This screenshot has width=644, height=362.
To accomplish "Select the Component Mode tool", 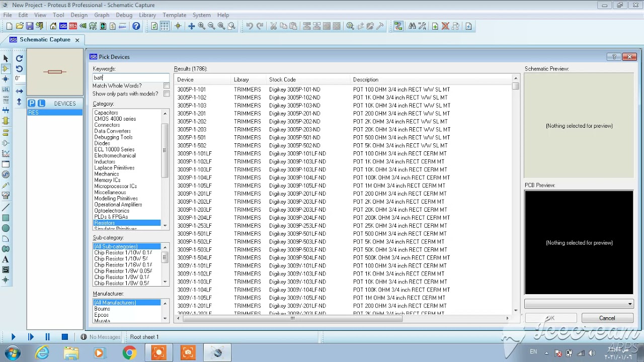I will pos(6,68).
